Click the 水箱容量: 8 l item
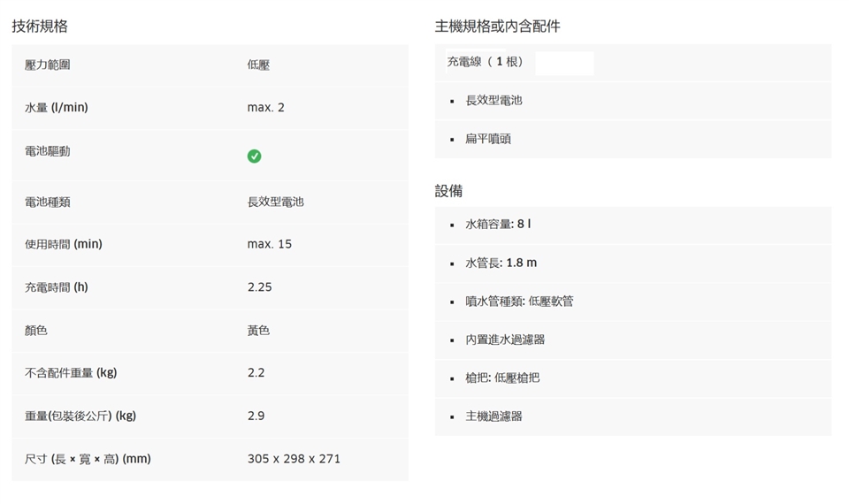 498,225
